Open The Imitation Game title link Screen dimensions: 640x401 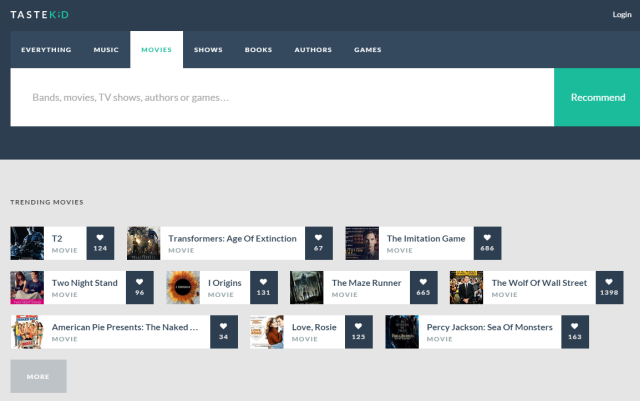pos(426,238)
